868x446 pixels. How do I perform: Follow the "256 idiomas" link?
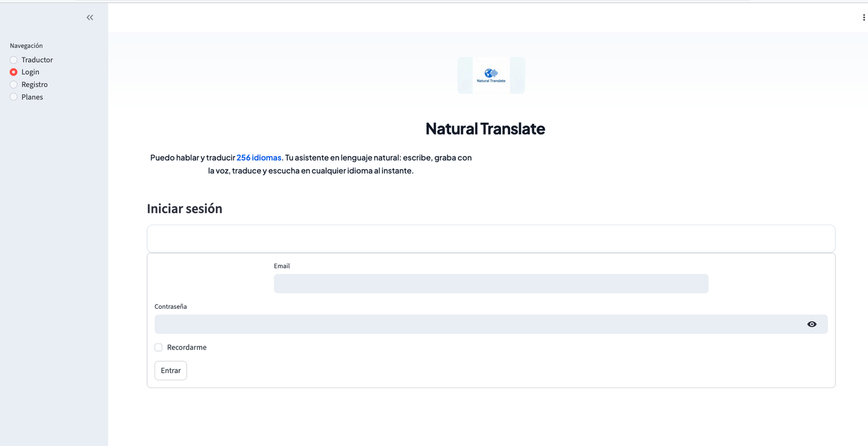259,157
